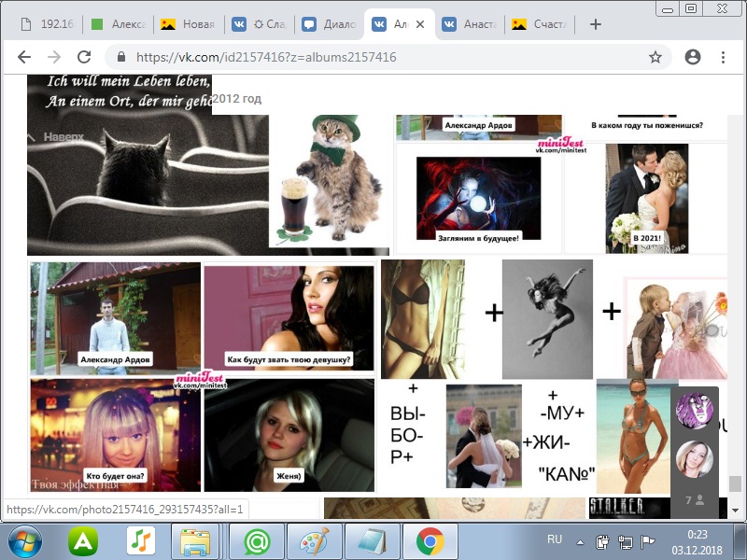Click the browser forward arrow

coord(54,57)
